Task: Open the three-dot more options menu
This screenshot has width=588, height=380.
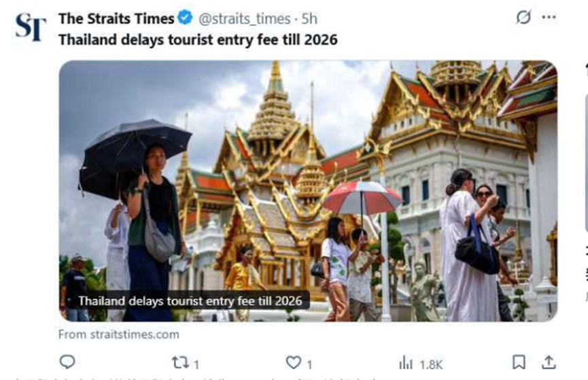Action: coord(549,17)
